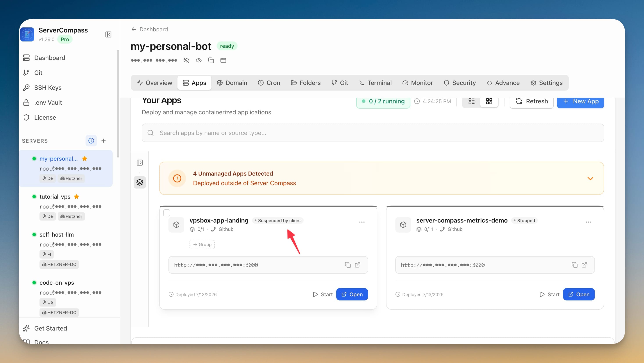
Task: Switch to the Settings tab
Action: tap(546, 83)
